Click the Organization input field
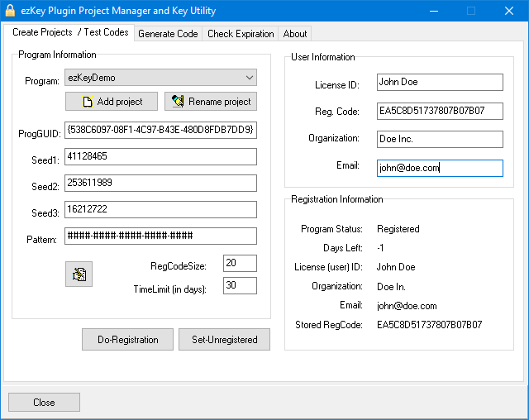The image size is (529, 420). coord(440,140)
